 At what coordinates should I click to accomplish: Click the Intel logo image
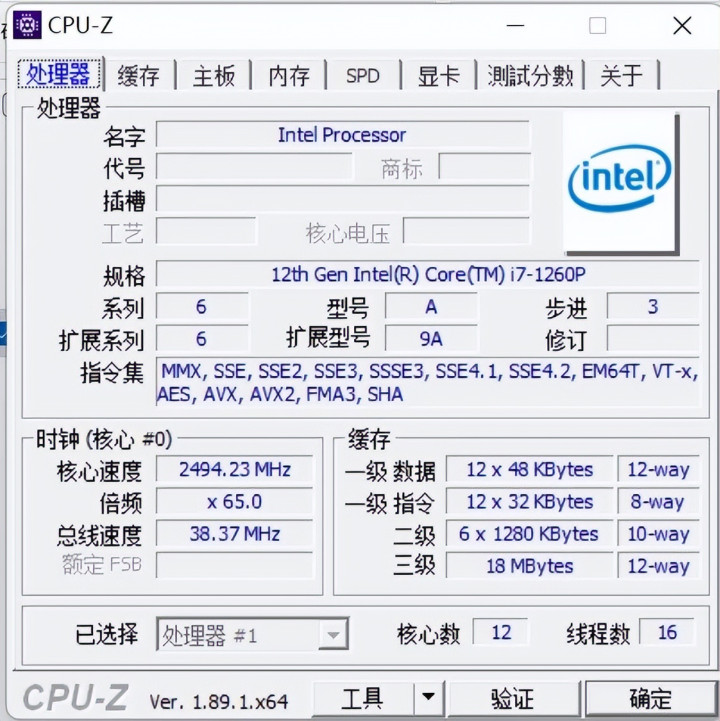[x=621, y=183]
